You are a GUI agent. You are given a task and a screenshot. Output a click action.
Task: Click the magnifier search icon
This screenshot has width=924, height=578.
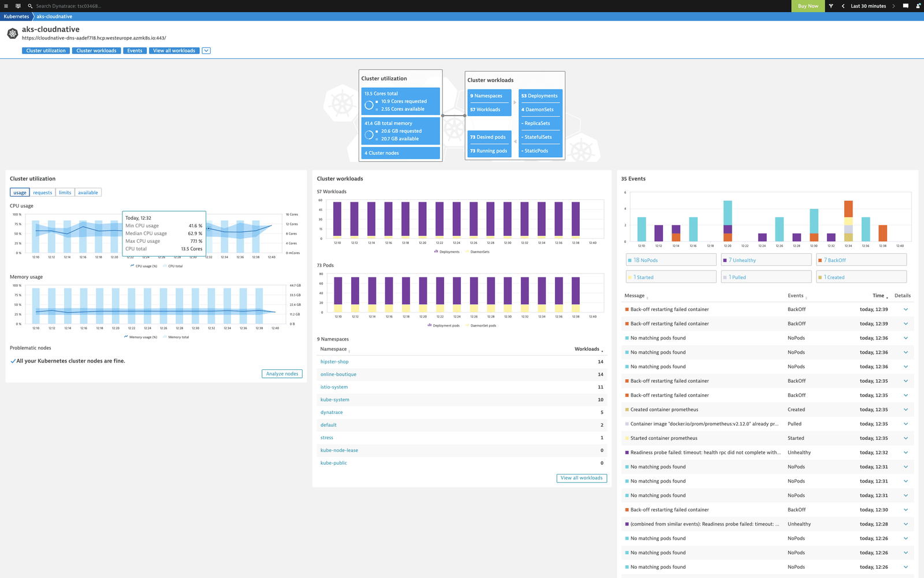[30, 6]
